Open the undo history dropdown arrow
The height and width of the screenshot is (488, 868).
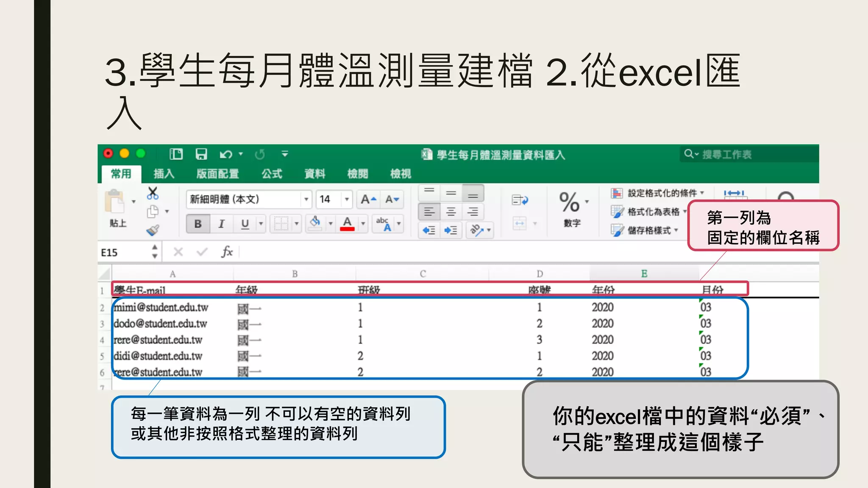[x=241, y=154]
